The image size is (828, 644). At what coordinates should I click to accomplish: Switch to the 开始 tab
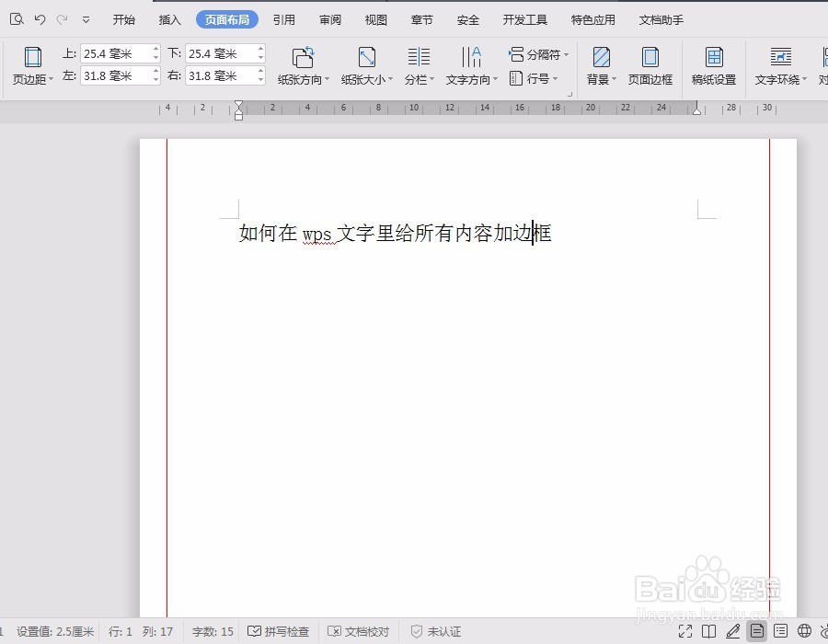[x=123, y=20]
